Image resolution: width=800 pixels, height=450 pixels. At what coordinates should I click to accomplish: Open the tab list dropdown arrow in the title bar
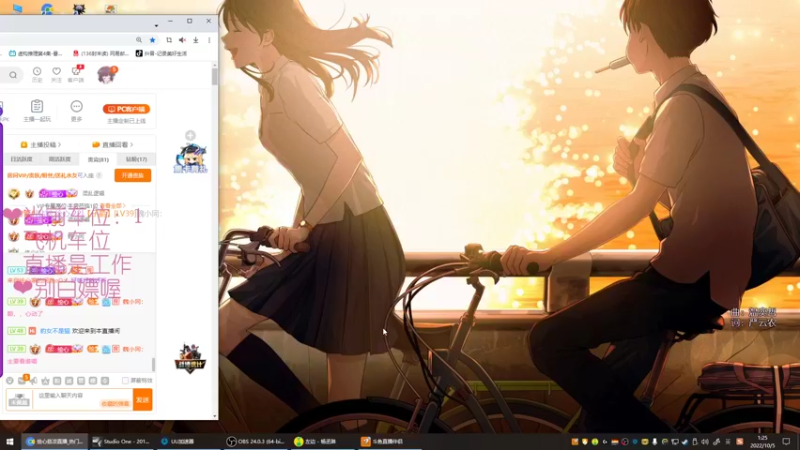tap(156, 26)
